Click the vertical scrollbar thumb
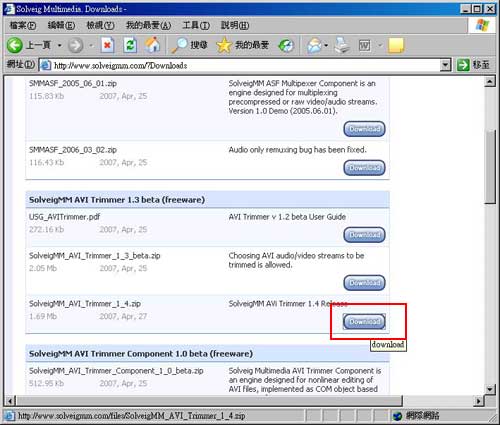Image resolution: width=500 pixels, height=425 pixels. click(x=490, y=167)
